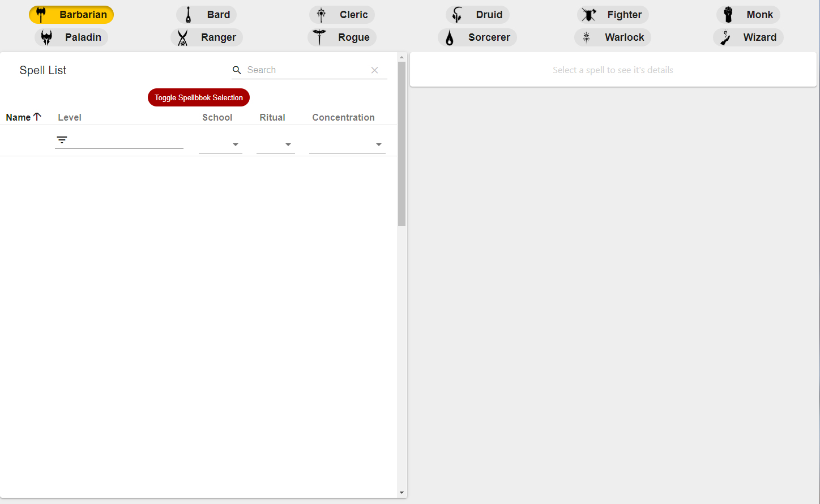The height and width of the screenshot is (504, 820).
Task: Sort spells by the Name column
Action: point(19,117)
